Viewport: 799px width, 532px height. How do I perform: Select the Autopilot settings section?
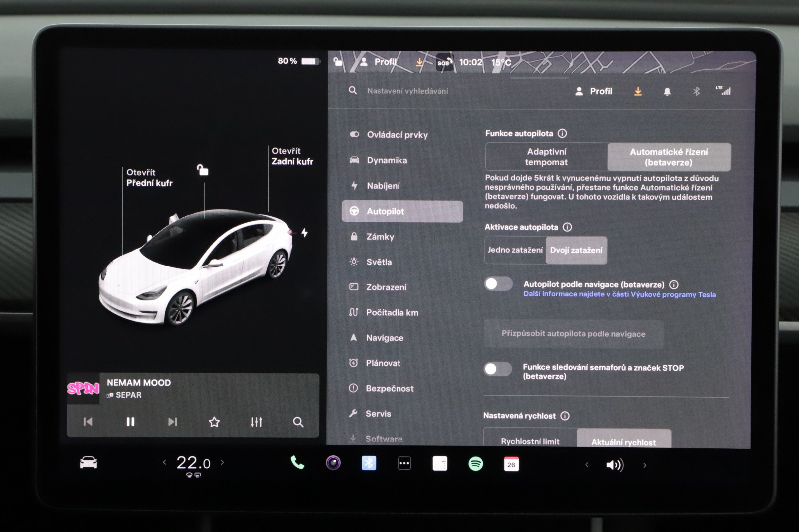[402, 211]
